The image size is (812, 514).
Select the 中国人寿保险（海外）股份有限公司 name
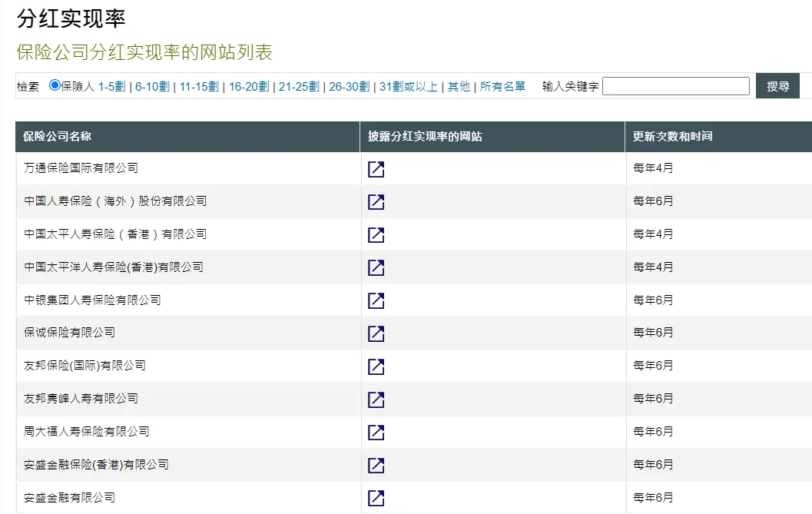[x=115, y=201]
